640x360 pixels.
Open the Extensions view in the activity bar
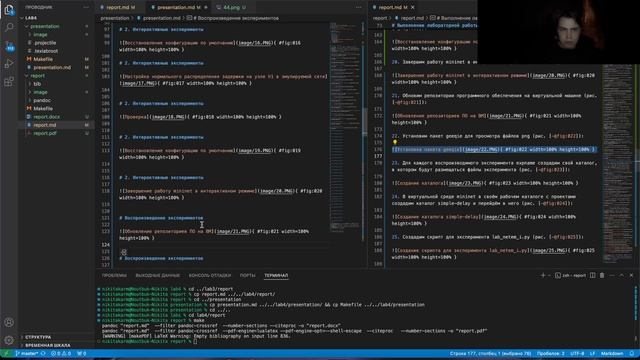9,82
